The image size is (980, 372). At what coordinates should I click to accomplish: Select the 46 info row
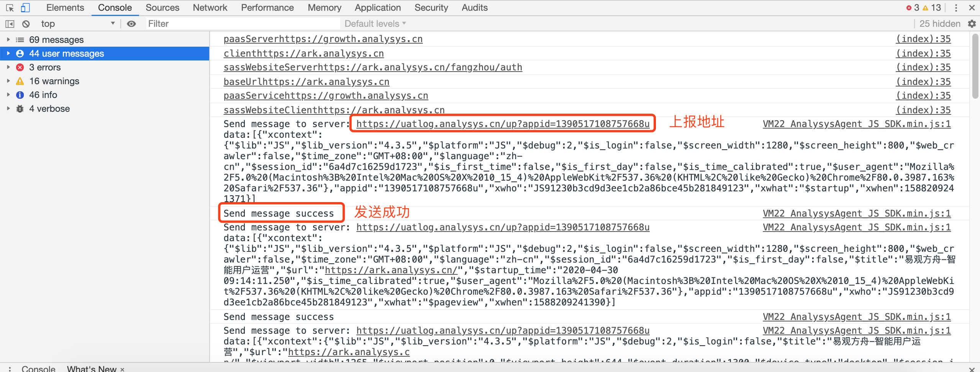click(x=105, y=95)
